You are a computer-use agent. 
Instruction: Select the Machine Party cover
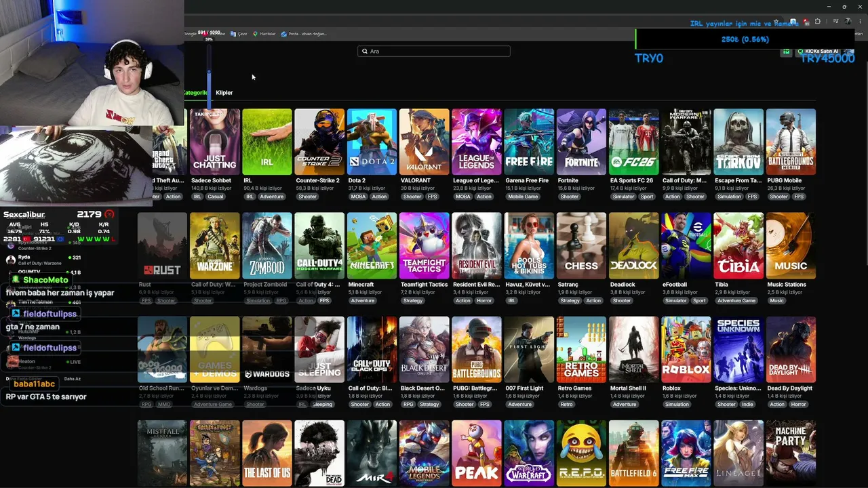click(791, 453)
